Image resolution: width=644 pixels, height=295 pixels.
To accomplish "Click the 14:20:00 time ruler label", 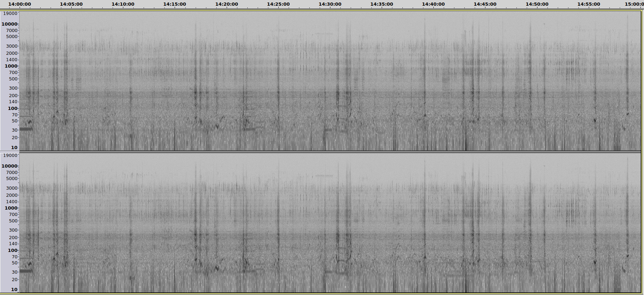I will (227, 4).
